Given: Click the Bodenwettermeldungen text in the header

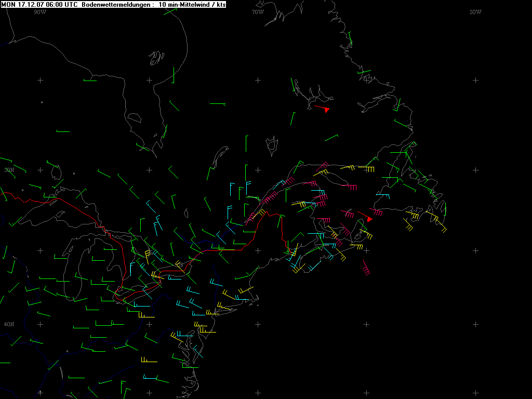Looking at the screenshot, I should (x=116, y=4).
